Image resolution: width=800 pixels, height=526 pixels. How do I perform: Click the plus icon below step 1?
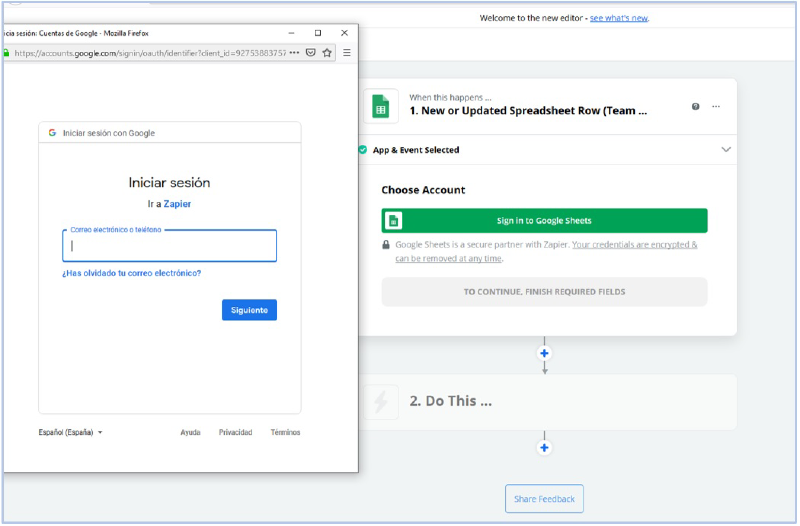[x=544, y=353]
